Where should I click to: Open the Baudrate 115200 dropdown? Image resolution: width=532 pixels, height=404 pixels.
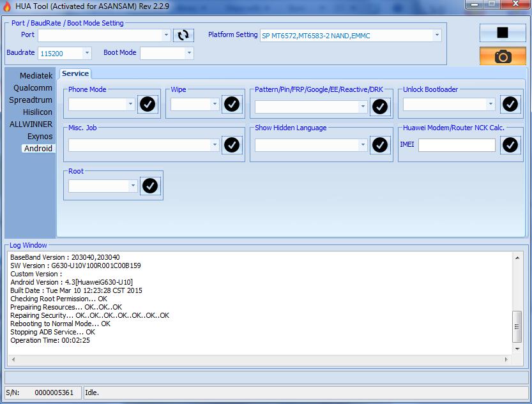tap(87, 53)
